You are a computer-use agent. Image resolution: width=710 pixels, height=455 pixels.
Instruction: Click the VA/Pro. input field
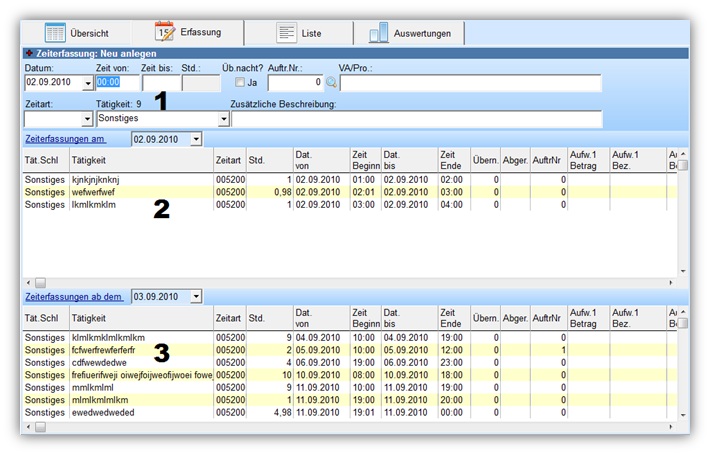[470, 83]
